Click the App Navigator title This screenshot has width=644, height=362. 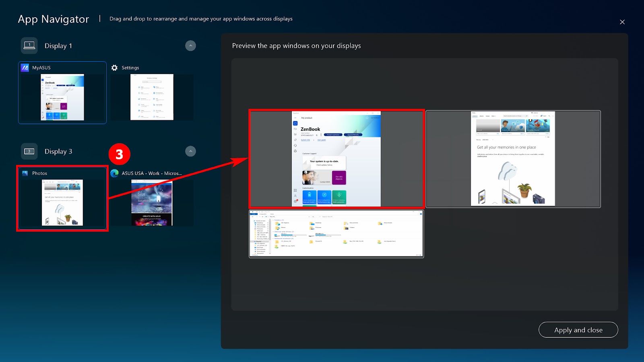click(x=54, y=19)
